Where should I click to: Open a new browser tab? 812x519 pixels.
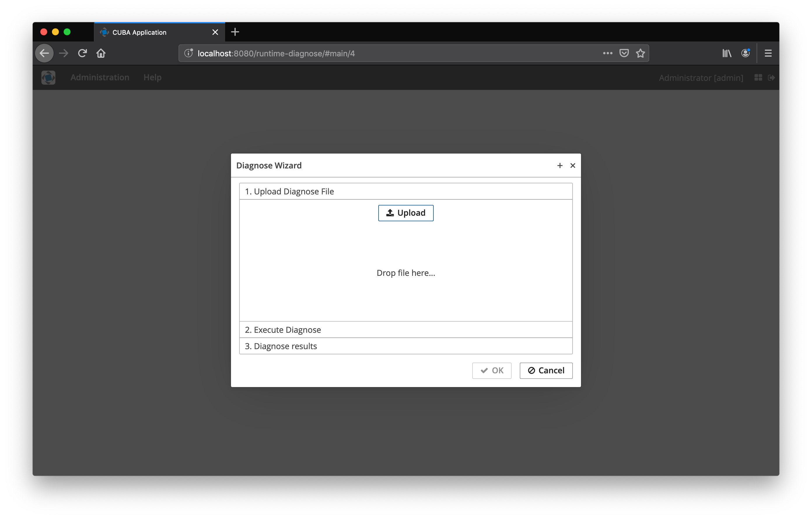[x=235, y=32]
